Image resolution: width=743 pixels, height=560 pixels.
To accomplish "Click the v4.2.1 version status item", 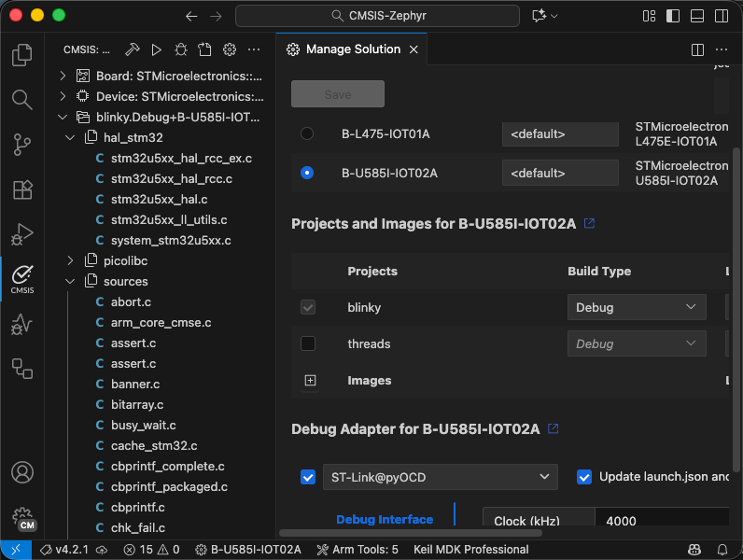I will (64, 550).
